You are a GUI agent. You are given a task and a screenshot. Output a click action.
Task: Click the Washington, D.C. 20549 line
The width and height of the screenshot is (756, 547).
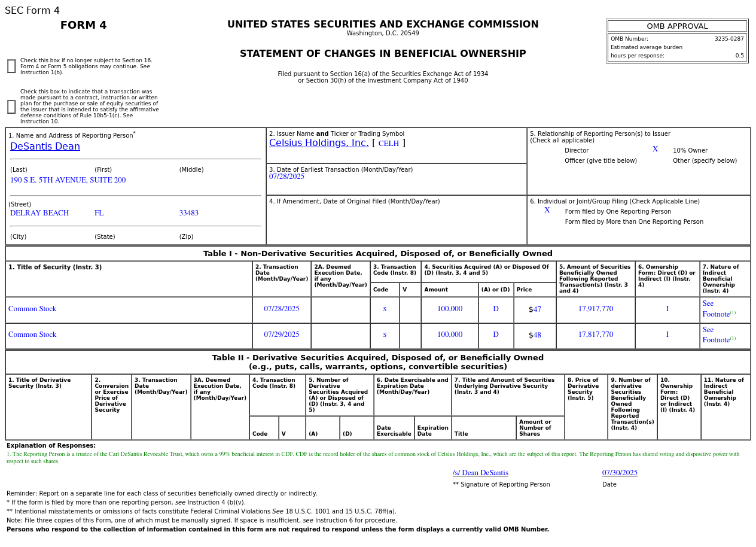[x=383, y=34]
